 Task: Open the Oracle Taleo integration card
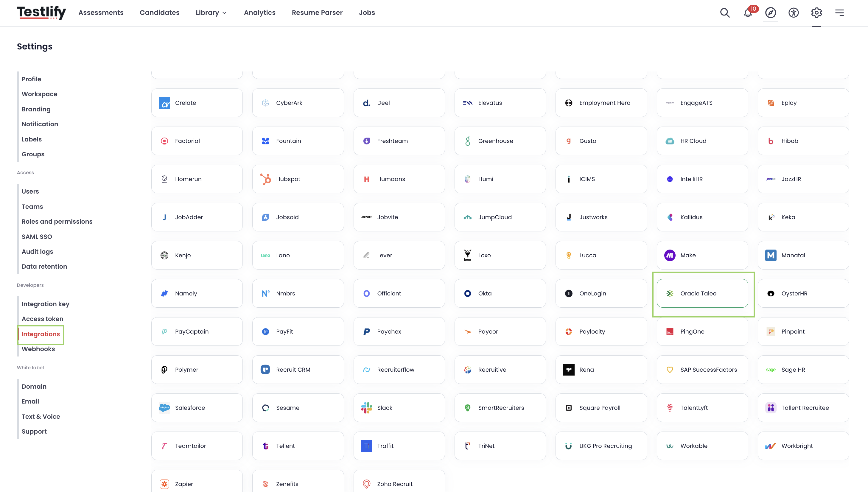pyautogui.click(x=702, y=293)
